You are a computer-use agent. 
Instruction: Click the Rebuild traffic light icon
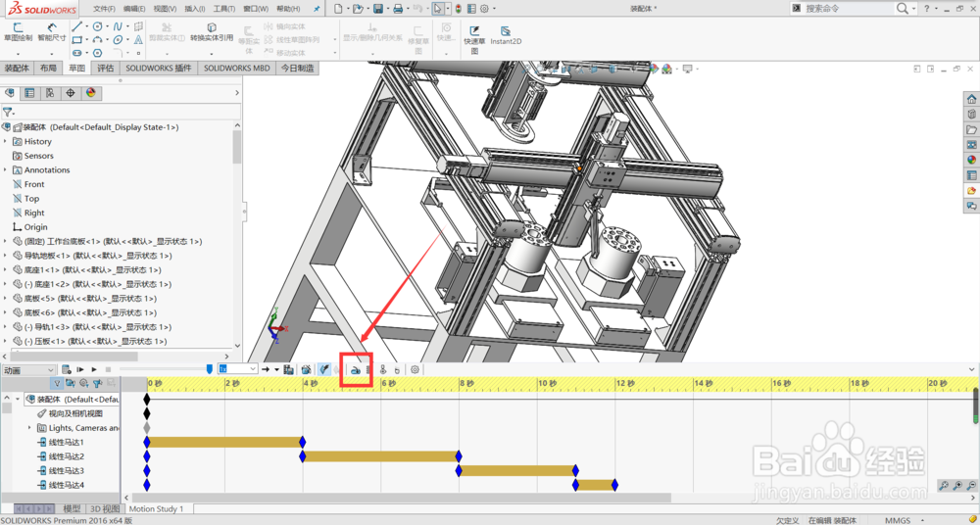(x=458, y=9)
